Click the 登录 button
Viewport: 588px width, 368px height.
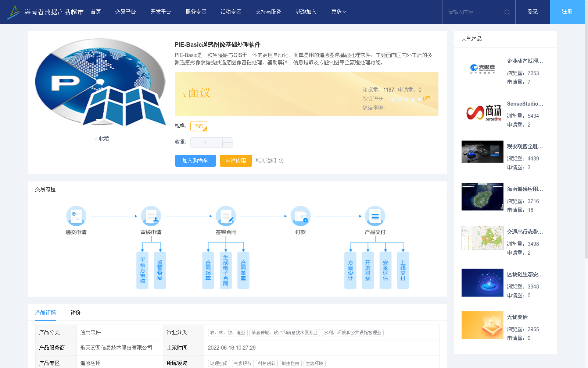tap(533, 12)
